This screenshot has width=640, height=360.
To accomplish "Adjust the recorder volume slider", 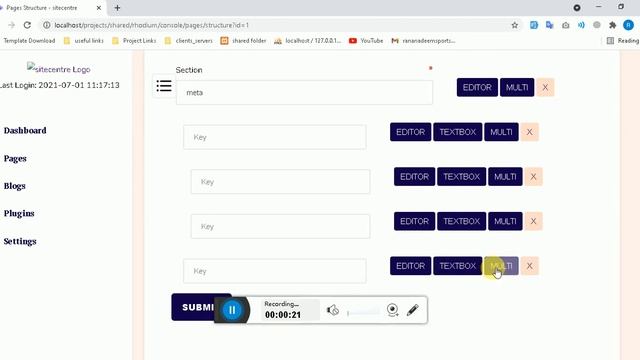I will [363, 313].
